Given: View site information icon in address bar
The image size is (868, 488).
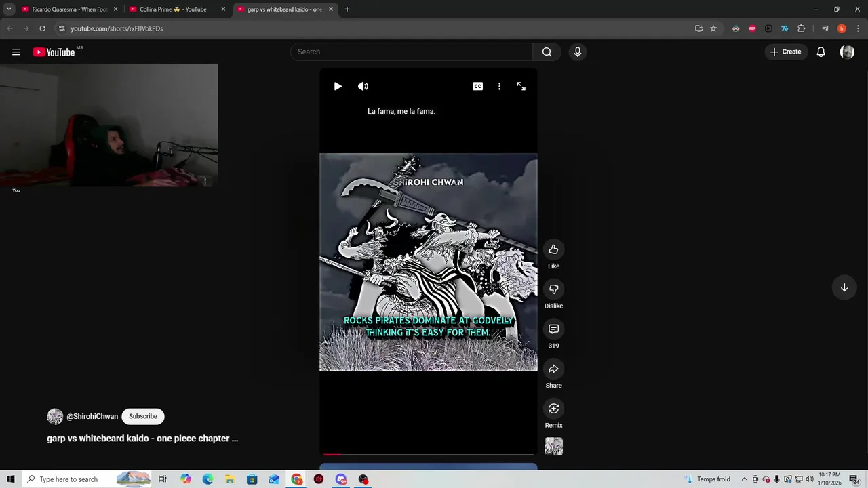Looking at the screenshot, I should coord(62,28).
